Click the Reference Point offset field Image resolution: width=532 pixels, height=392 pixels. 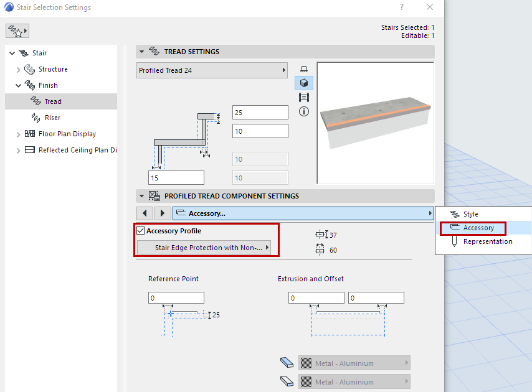point(176,298)
